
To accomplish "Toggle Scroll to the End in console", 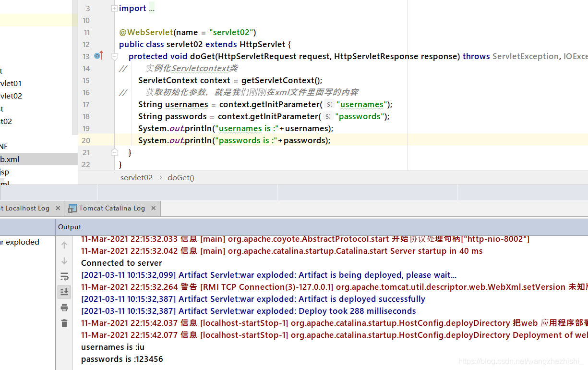I will [64, 292].
